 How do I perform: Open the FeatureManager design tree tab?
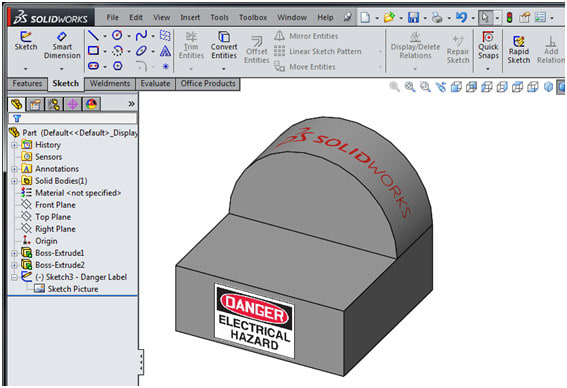click(x=16, y=105)
